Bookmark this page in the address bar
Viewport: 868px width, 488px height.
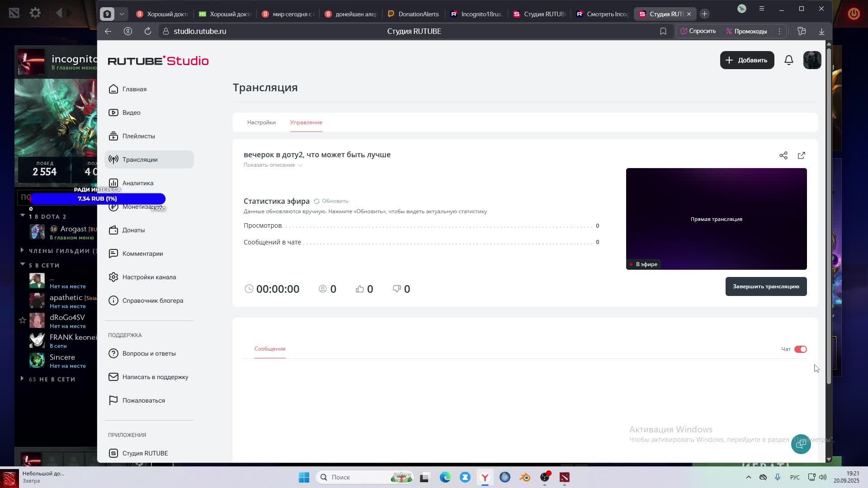(x=663, y=31)
